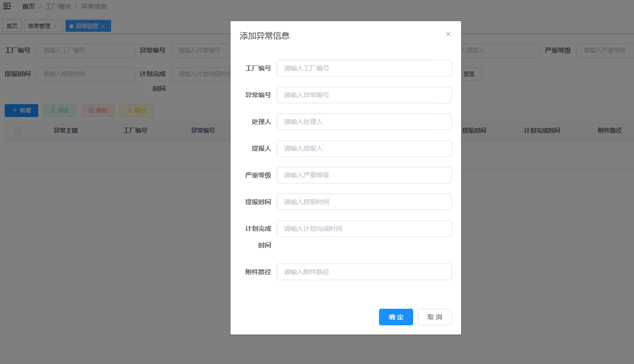Screen dimensions: 634x364
Task: Click the 新增 button in background page
Action: [21, 111]
